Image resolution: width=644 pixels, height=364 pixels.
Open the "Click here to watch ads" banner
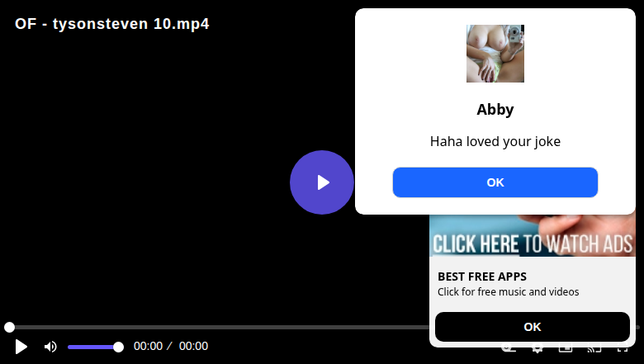pos(533,235)
